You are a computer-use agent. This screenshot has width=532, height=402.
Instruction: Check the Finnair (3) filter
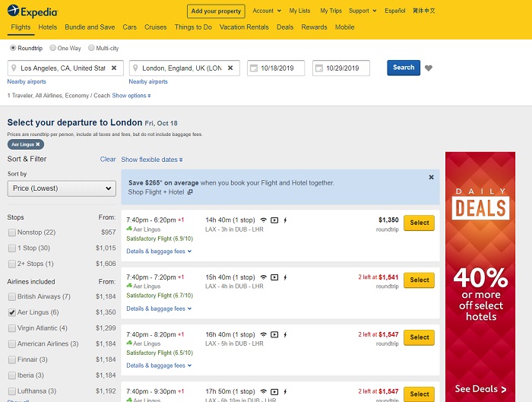pyautogui.click(x=12, y=359)
